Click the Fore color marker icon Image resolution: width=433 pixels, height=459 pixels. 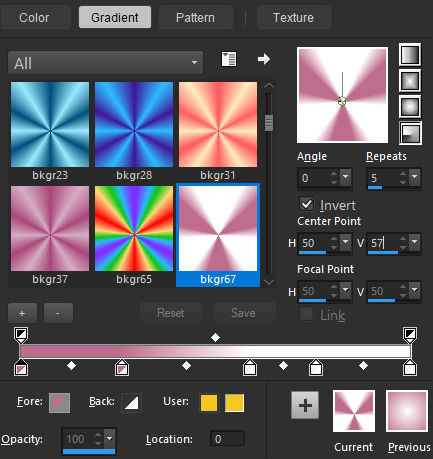coord(59,403)
